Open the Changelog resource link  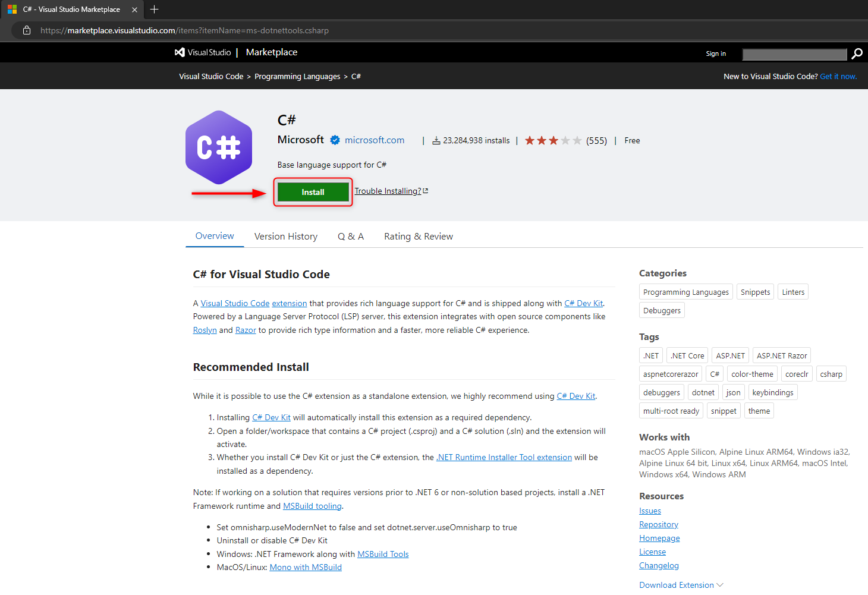point(659,565)
